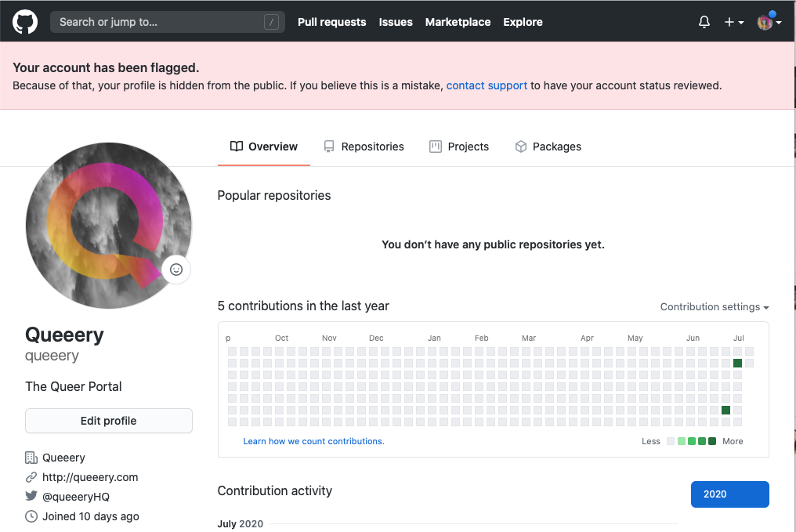Screen dimensions: 796x532
Task: Click the dark green July contribution square
Action: point(737,363)
